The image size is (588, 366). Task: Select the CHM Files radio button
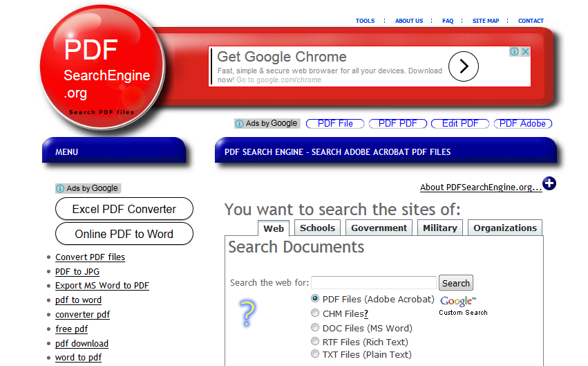[315, 313]
